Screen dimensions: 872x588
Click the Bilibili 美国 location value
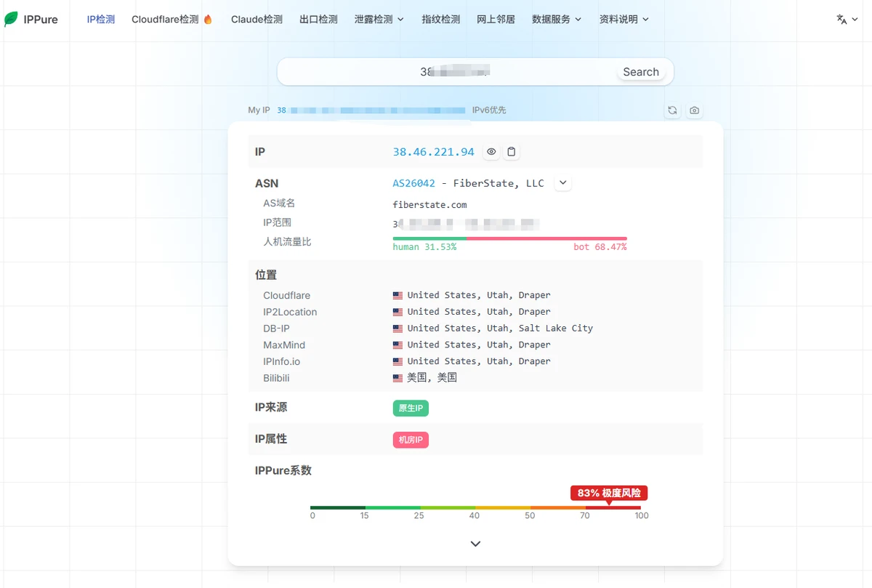click(x=432, y=378)
